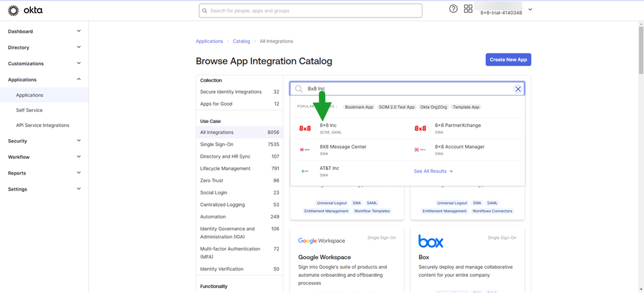Click the Bookmark App popular tag
This screenshot has width=644, height=293.
coord(359,107)
